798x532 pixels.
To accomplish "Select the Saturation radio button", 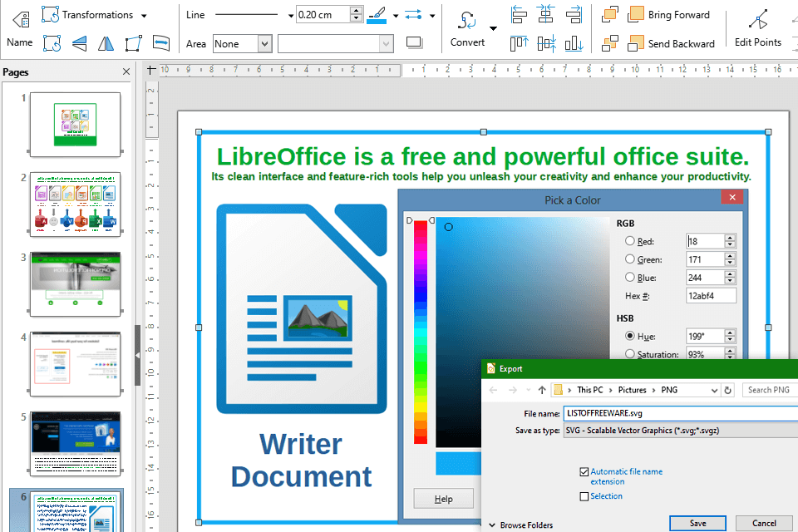I will click(630, 354).
